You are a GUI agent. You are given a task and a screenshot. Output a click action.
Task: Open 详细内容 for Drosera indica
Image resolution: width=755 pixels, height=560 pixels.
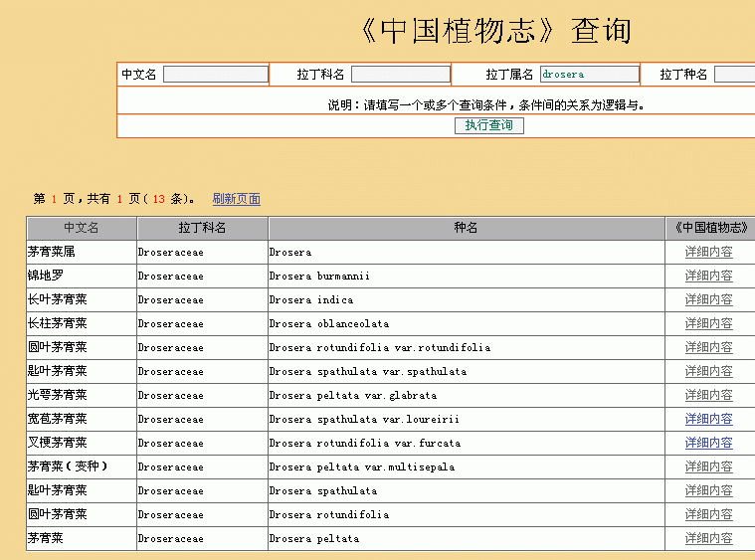[708, 299]
